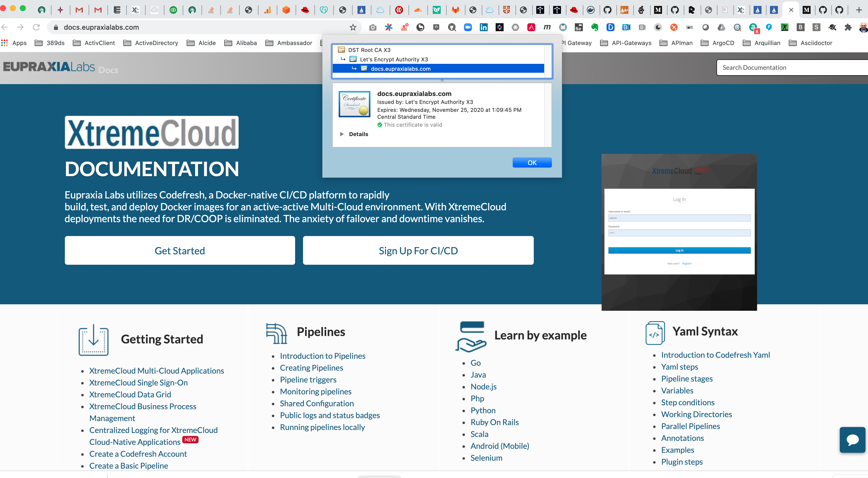Open the LinkedIn extension icon
The width and height of the screenshot is (868, 478).
click(484, 27)
